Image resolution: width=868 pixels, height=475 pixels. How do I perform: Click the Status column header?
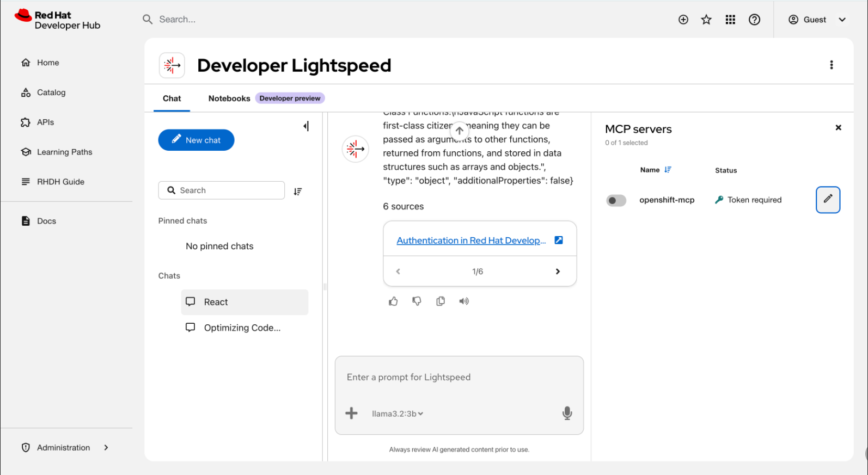[726, 170]
